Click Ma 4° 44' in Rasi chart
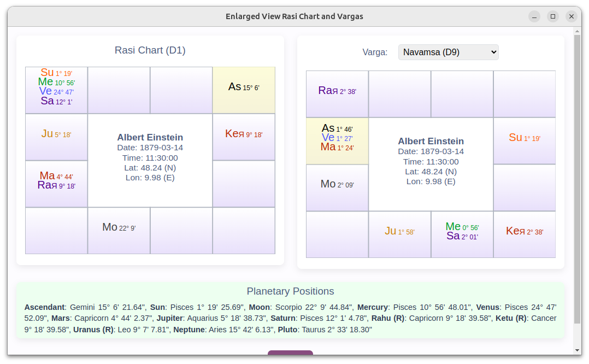Image resolution: width=589 pixels, height=364 pixels. tap(56, 176)
